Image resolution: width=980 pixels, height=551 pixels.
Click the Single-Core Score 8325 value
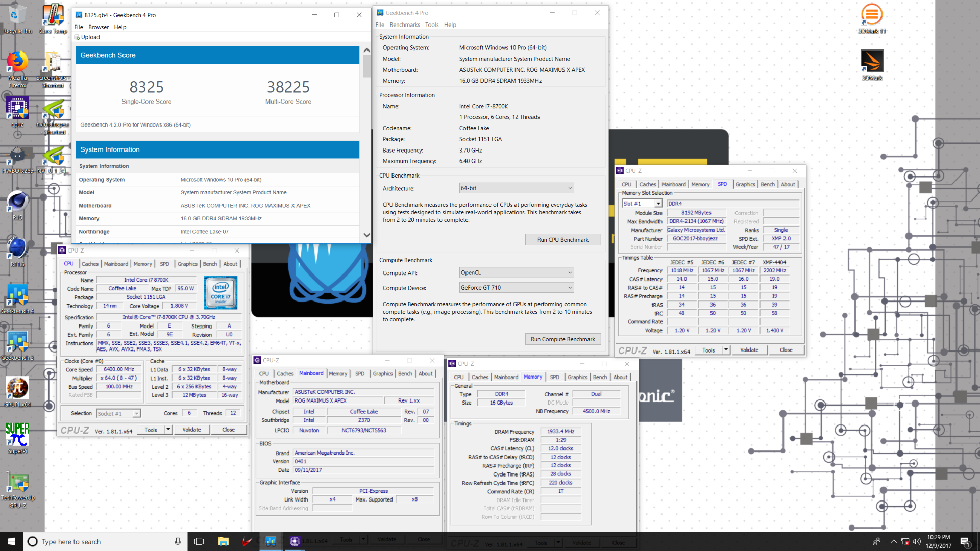click(146, 87)
